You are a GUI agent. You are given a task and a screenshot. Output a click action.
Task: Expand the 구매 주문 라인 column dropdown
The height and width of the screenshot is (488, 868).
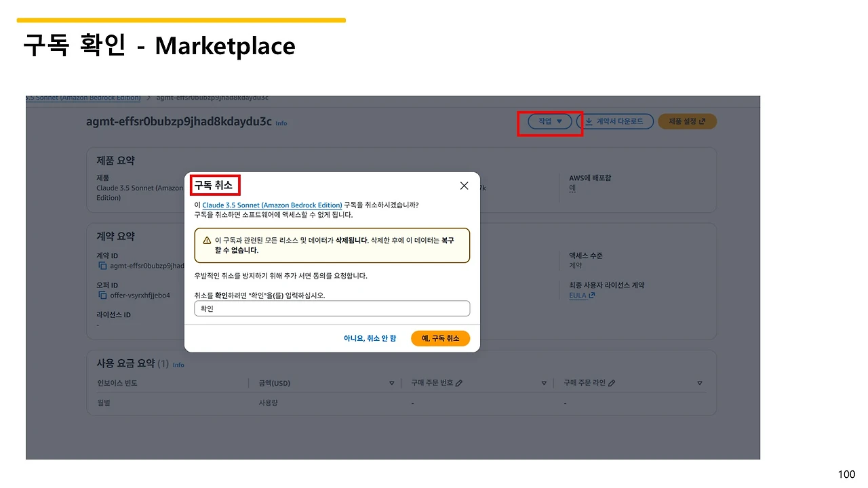(x=699, y=382)
